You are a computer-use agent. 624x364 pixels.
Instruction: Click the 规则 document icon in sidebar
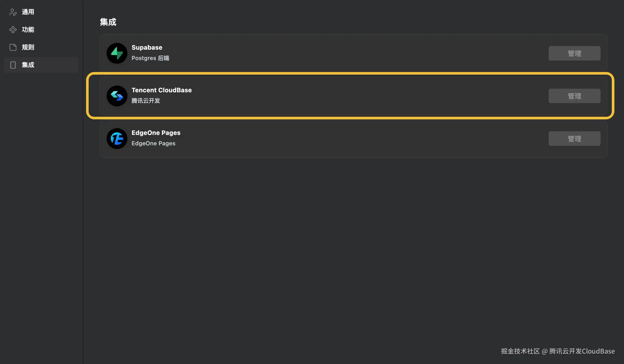click(13, 47)
